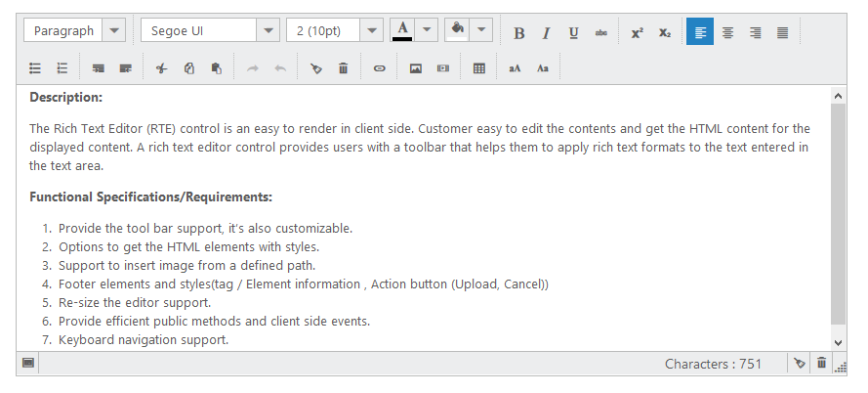The height and width of the screenshot is (393, 868).
Task: Open the 2 (10pt) font size dropdown
Action: (x=371, y=30)
